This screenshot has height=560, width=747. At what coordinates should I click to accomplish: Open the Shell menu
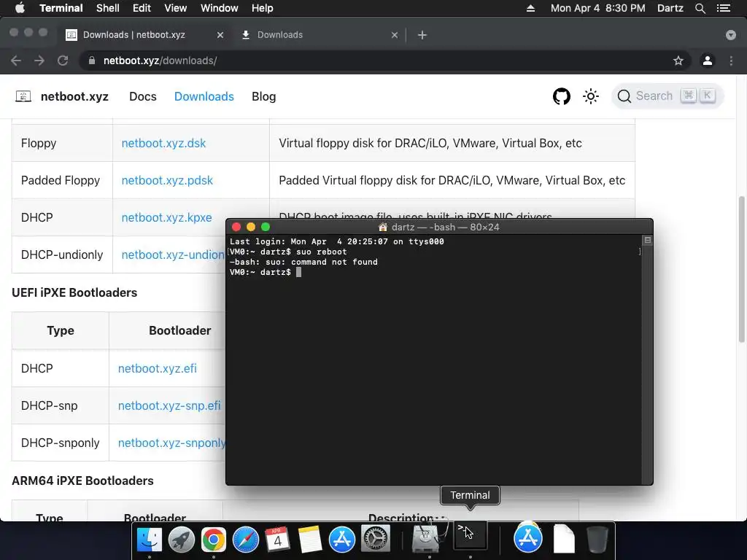(x=108, y=8)
